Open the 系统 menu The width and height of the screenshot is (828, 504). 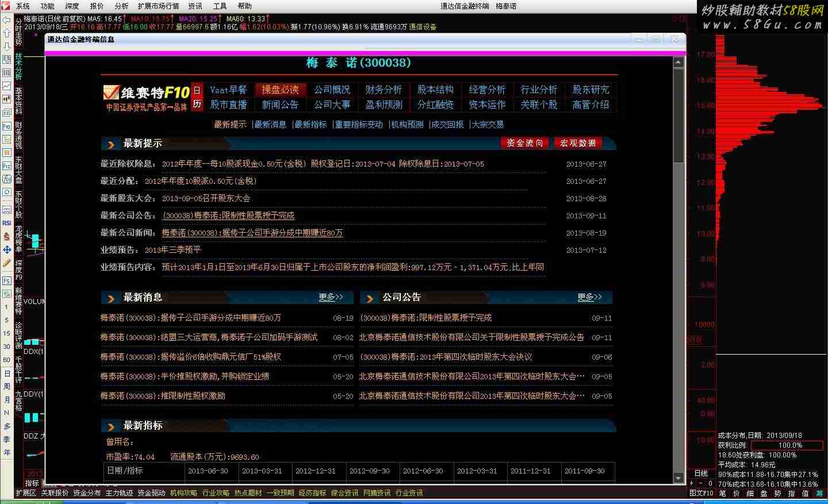coord(23,6)
